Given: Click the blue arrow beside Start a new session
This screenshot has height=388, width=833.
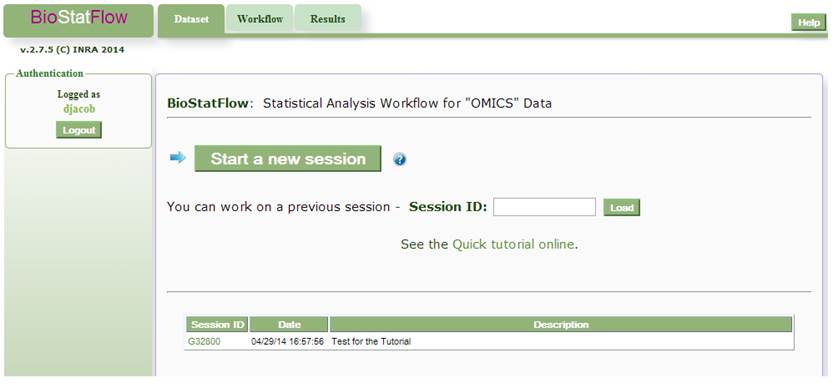Looking at the screenshot, I should [x=178, y=157].
